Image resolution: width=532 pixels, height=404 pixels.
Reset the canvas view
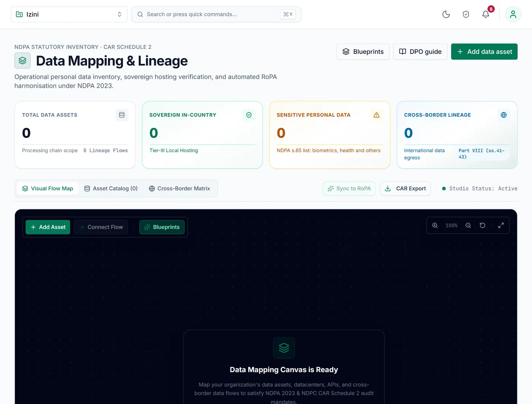(483, 226)
